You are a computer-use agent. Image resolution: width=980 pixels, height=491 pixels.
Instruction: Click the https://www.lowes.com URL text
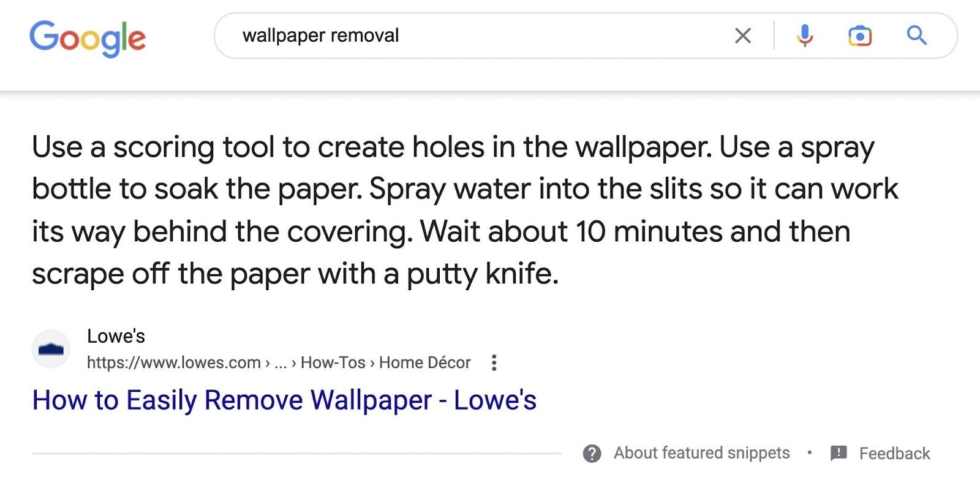(174, 363)
